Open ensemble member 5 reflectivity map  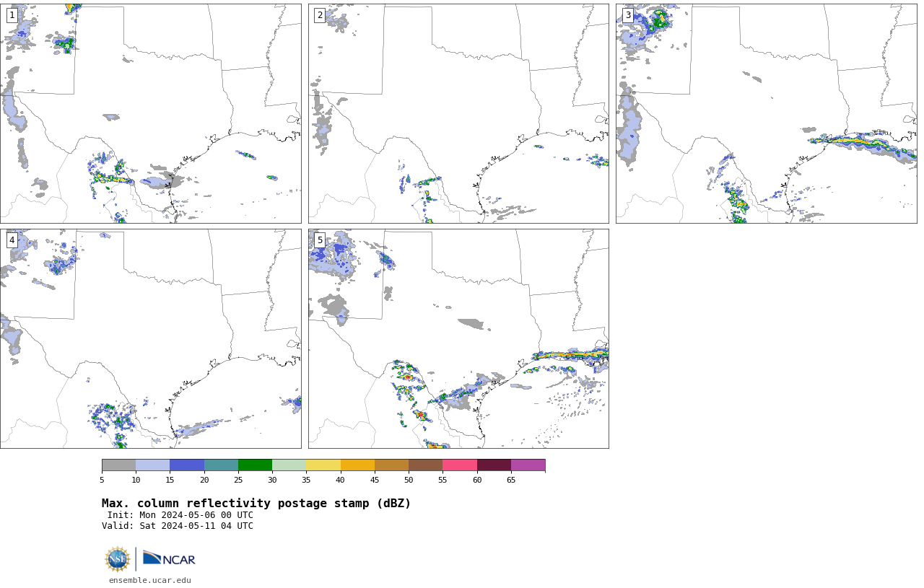pos(458,338)
